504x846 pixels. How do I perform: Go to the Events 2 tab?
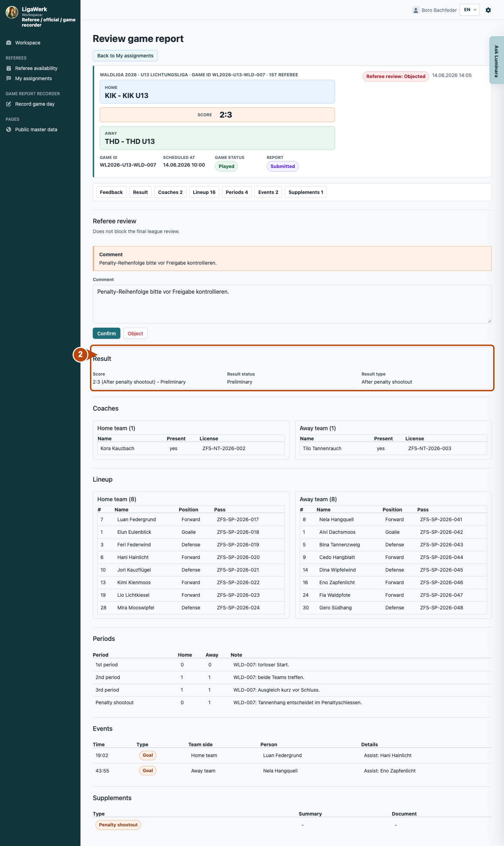pyautogui.click(x=268, y=192)
